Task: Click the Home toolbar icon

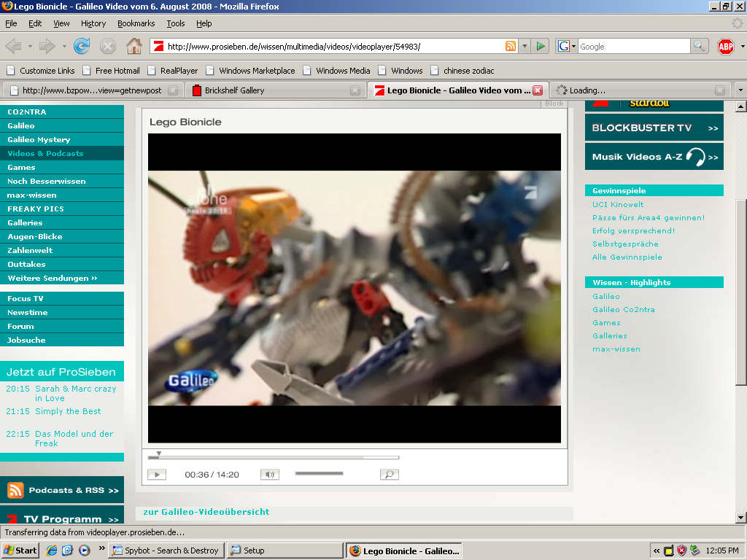Action: (134, 46)
